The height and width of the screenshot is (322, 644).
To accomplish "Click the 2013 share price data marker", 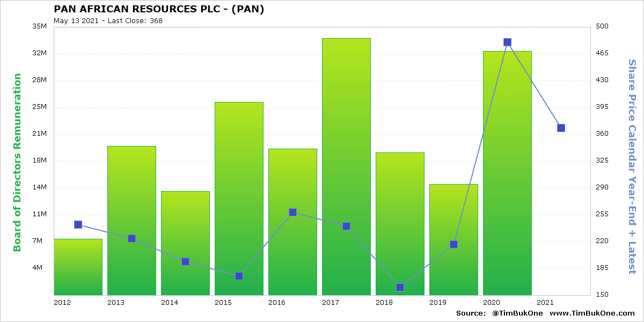I will click(131, 238).
